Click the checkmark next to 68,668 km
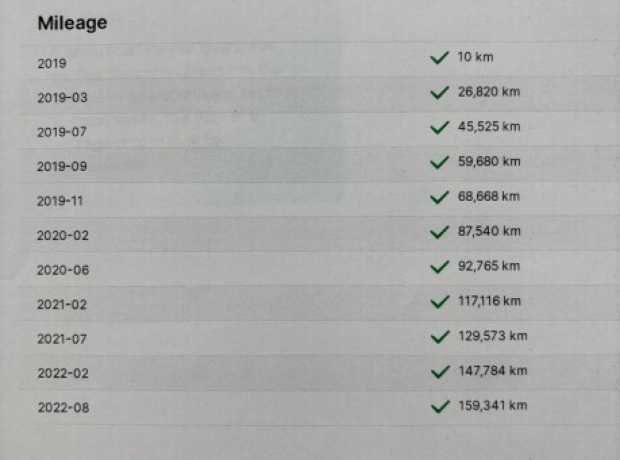 [439, 197]
